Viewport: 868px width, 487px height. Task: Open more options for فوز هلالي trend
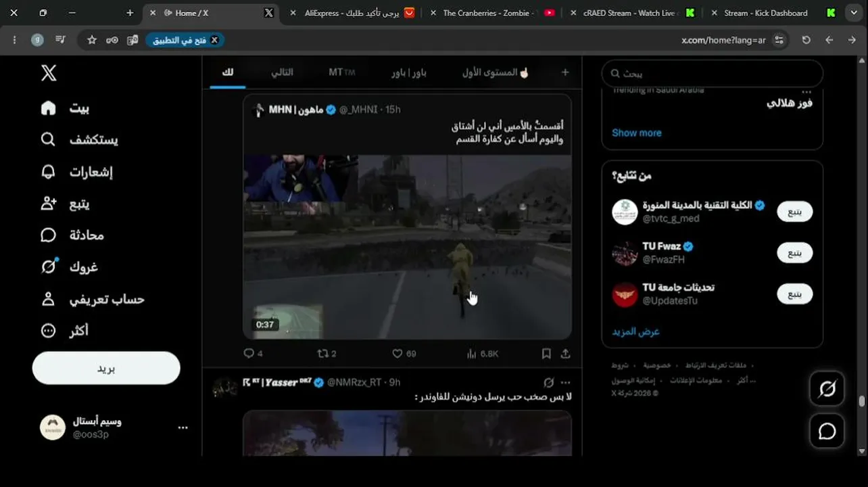805,91
